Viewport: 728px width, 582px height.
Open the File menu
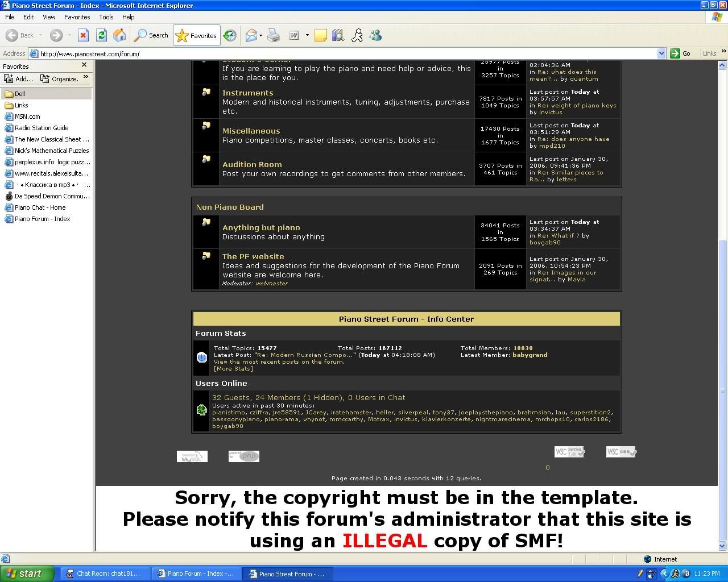[10, 17]
